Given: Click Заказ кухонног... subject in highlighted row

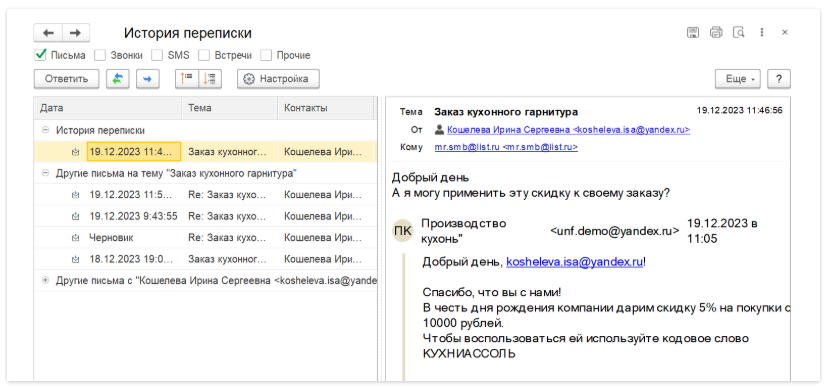Looking at the screenshot, I should [x=228, y=151].
